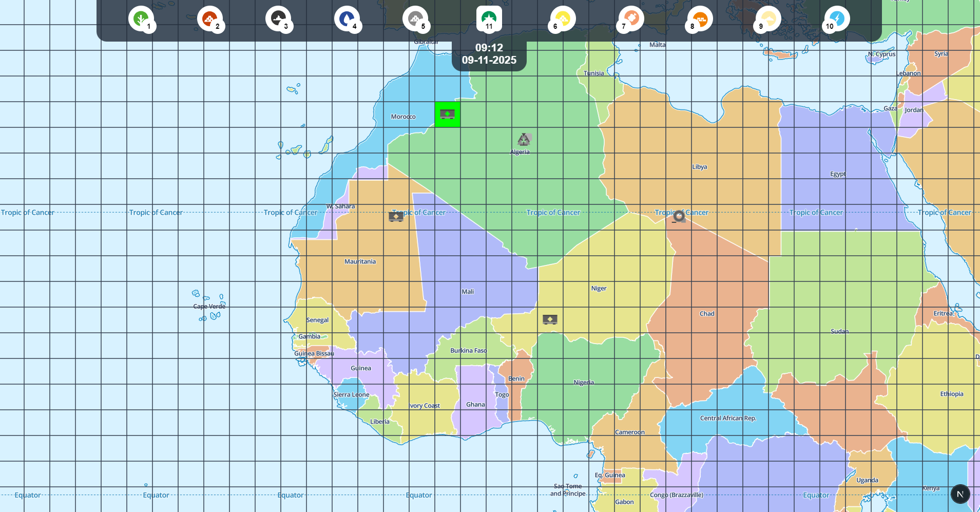Click the Tunisia country label
This screenshot has width=980, height=512.
(x=594, y=73)
